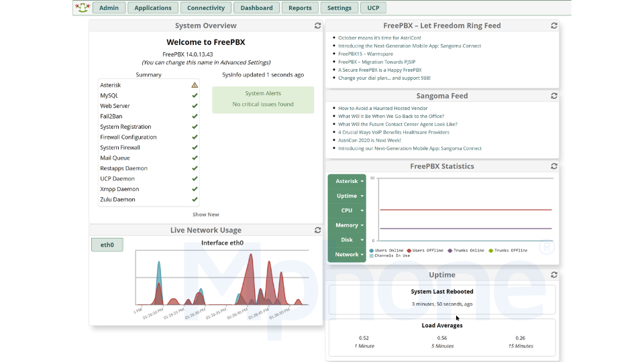Image resolution: width=644 pixels, height=362 pixels.
Task: Click the FreePBX frog logo icon
Action: (83, 7)
